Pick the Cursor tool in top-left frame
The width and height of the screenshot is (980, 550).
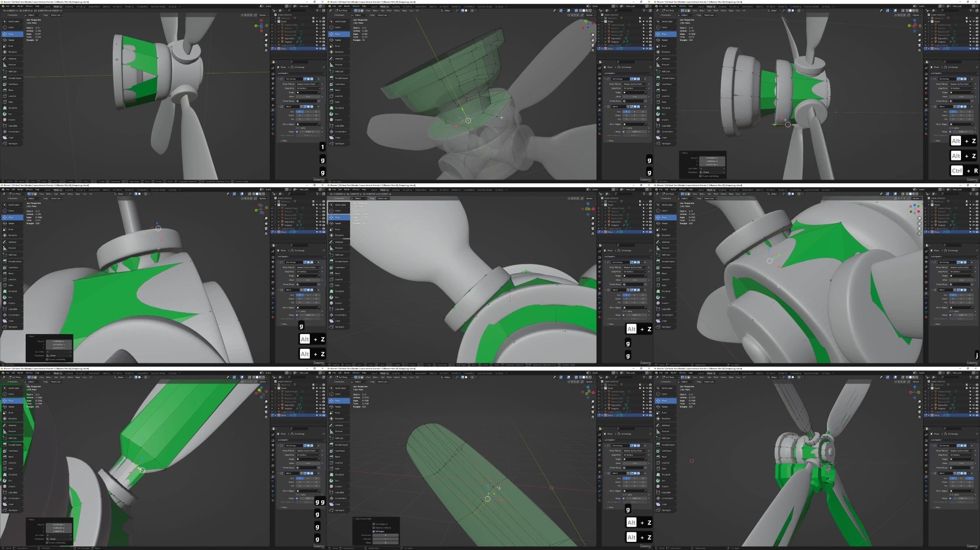13,27
